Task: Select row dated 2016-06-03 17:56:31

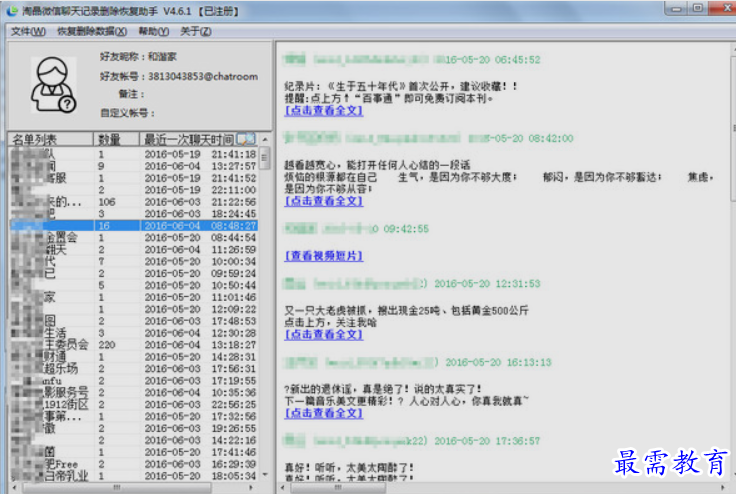Action: click(134, 369)
